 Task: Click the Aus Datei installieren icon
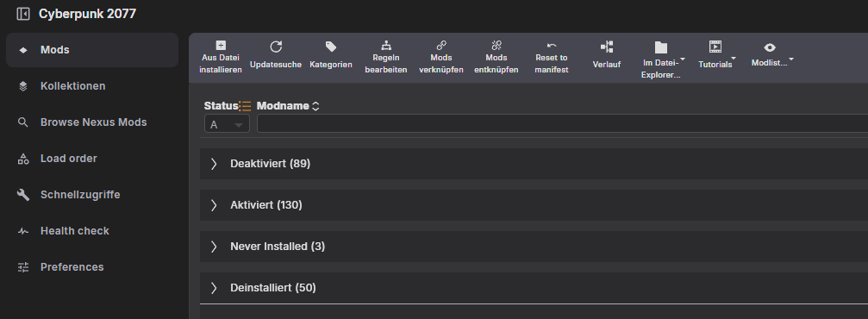(221, 46)
